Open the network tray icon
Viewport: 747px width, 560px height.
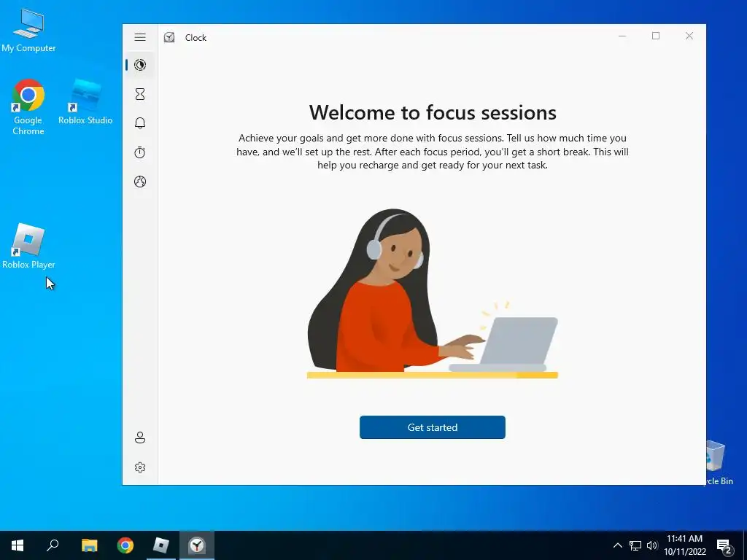[x=635, y=545]
